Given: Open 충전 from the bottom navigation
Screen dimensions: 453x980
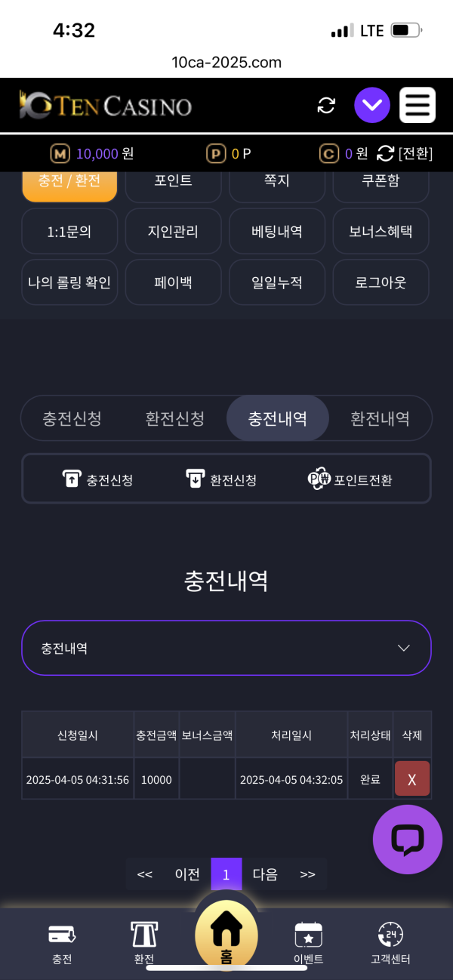Looking at the screenshot, I should [x=62, y=941].
